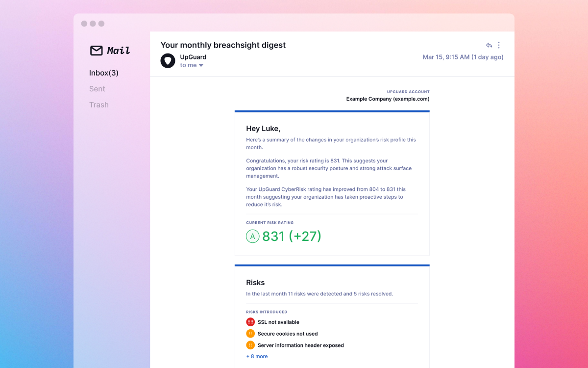
Task: Select the green A rating badge
Action: point(252,236)
